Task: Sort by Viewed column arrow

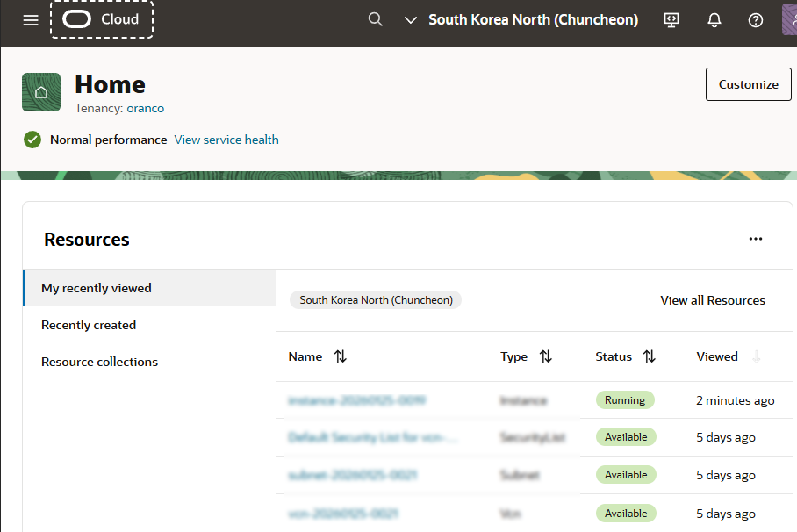Action: 756,356
